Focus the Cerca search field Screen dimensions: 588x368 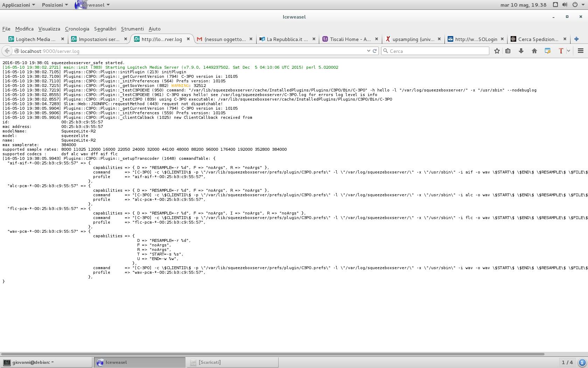[435, 51]
